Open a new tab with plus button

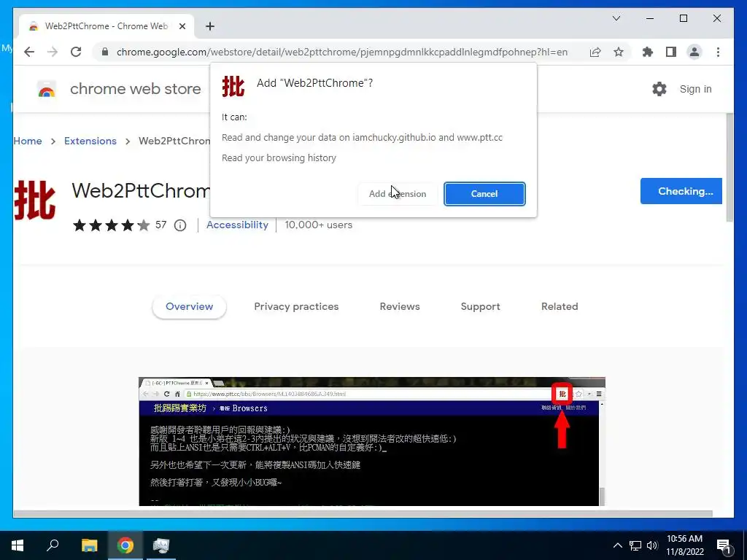[210, 27]
